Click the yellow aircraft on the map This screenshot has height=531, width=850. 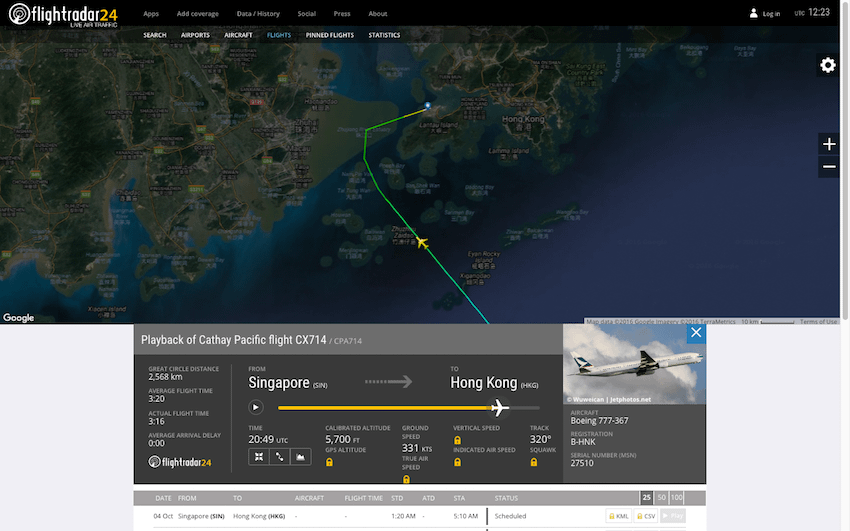pos(422,243)
